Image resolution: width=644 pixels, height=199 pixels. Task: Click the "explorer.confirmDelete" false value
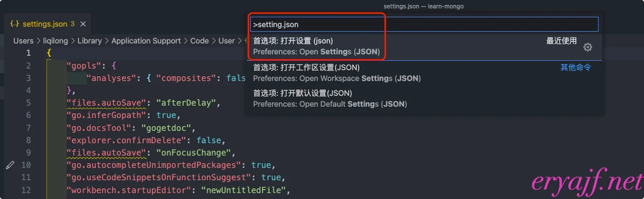point(209,140)
